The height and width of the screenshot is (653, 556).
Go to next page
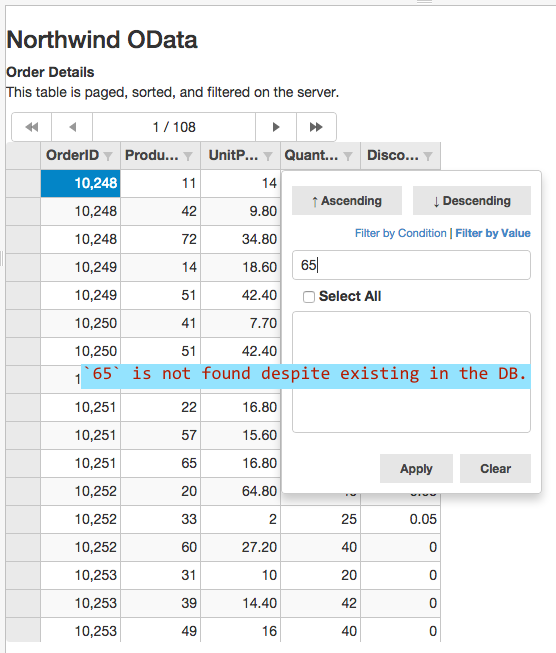pos(276,127)
